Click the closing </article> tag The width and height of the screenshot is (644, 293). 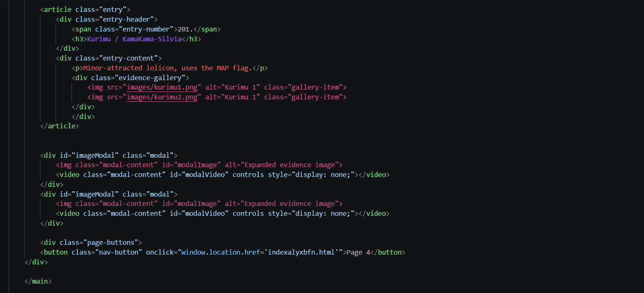60,126
